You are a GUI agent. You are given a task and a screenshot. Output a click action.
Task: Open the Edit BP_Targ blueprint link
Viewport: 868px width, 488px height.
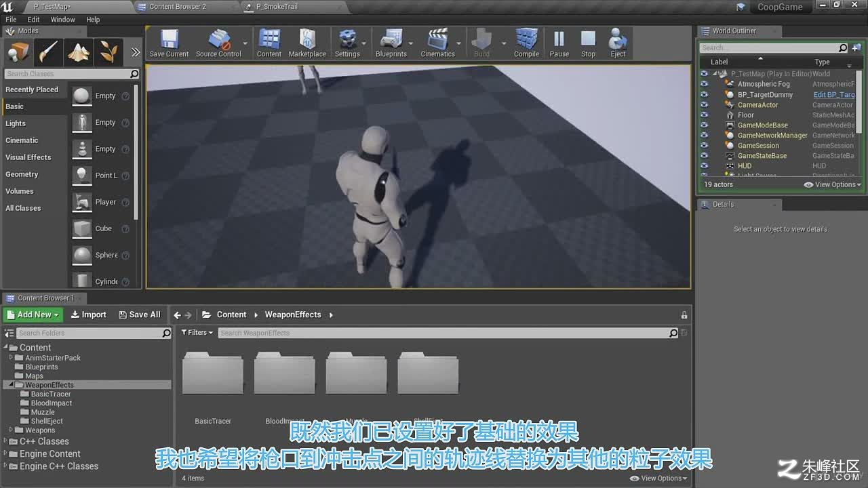[834, 95]
